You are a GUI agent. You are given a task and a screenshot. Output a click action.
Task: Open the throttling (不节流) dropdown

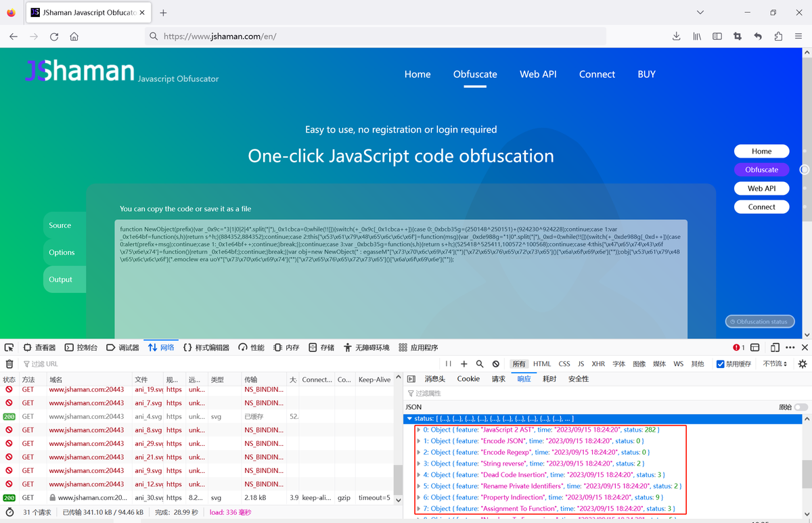click(x=775, y=364)
